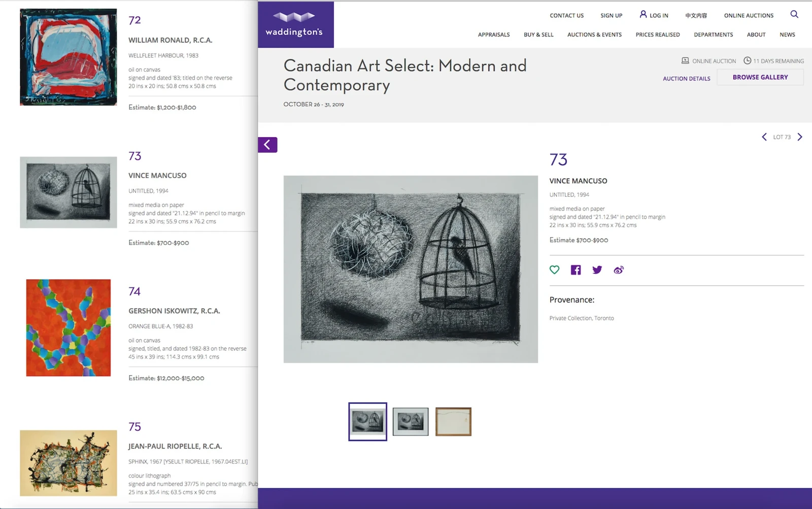This screenshot has height=509, width=812.
Task: Switch to Chinese with 中文内容 link
Action: click(696, 15)
